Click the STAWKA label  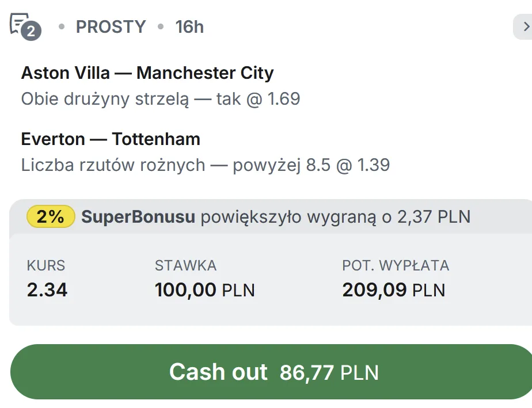tap(185, 265)
